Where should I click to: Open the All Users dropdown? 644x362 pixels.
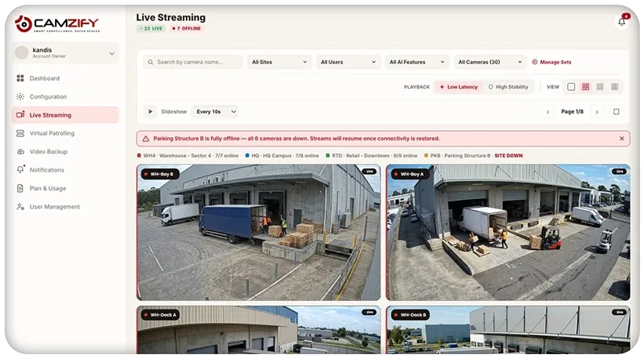click(x=347, y=62)
